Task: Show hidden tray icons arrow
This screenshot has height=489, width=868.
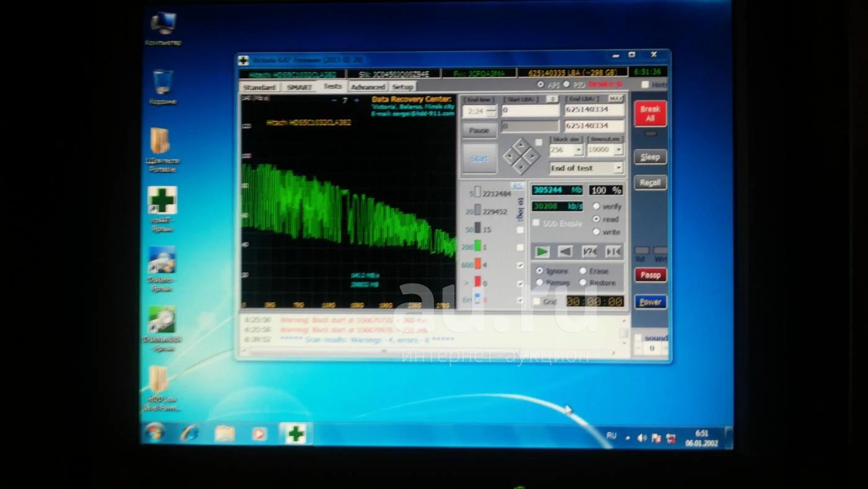Action: point(627,437)
